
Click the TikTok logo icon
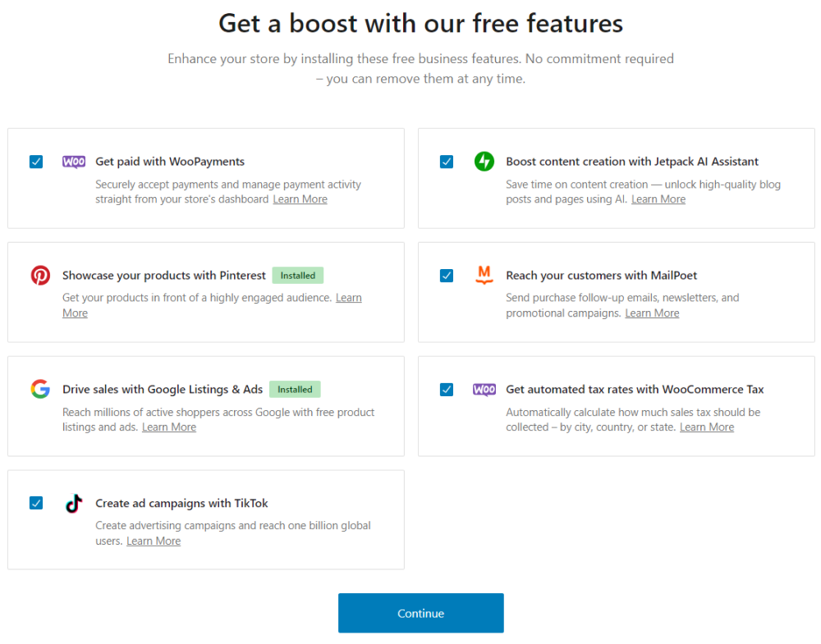coord(74,503)
